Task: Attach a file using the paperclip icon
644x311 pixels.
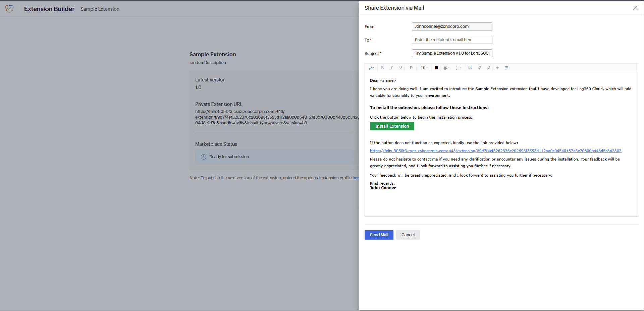Action: tap(371, 68)
